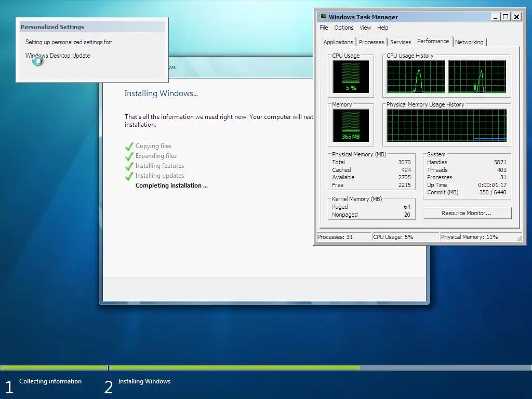
Task: Click the Nonpaged value 20
Action: pyautogui.click(x=407, y=215)
